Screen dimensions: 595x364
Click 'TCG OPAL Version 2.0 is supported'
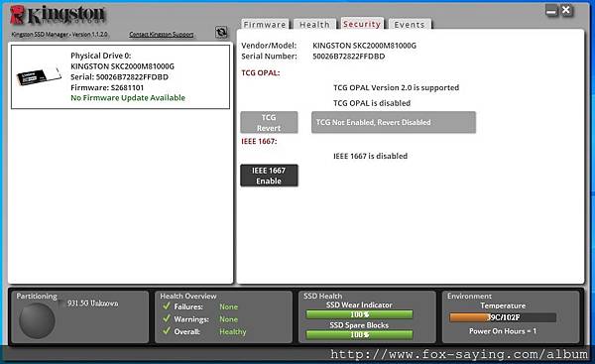(x=396, y=87)
